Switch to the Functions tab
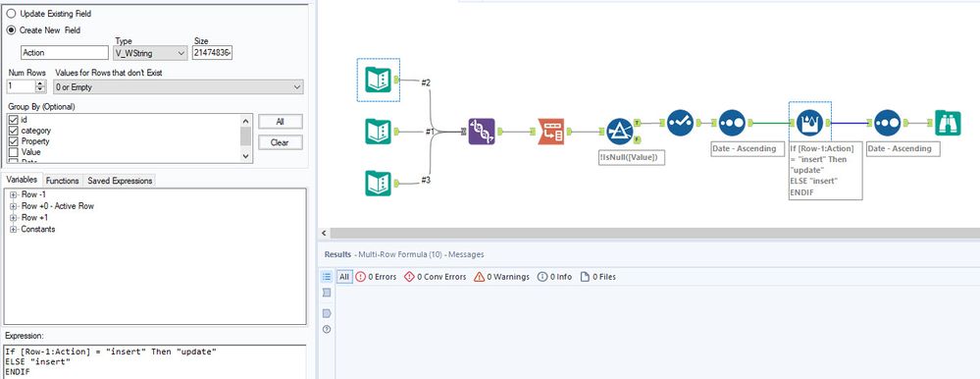The width and height of the screenshot is (980, 379). [x=63, y=180]
